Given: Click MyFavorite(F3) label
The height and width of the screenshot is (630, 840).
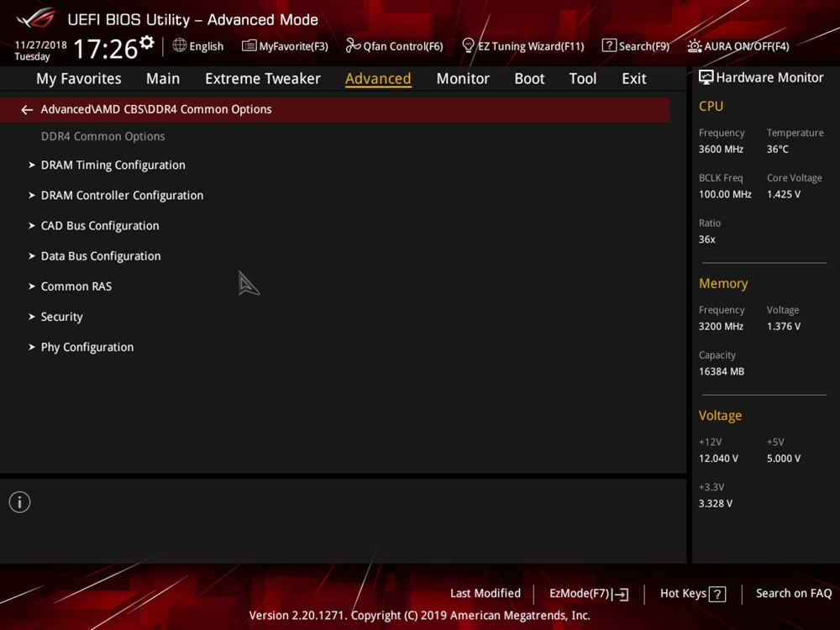Looking at the screenshot, I should pyautogui.click(x=293, y=46).
